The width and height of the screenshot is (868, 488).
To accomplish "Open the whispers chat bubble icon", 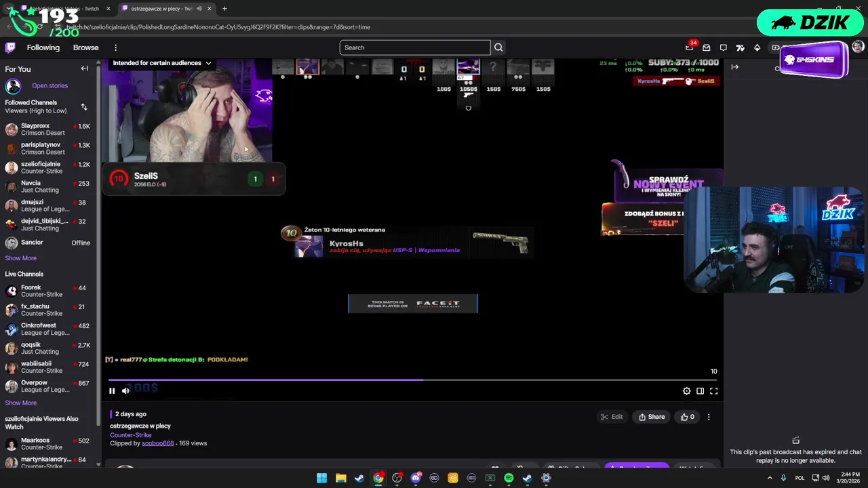I will tap(724, 47).
